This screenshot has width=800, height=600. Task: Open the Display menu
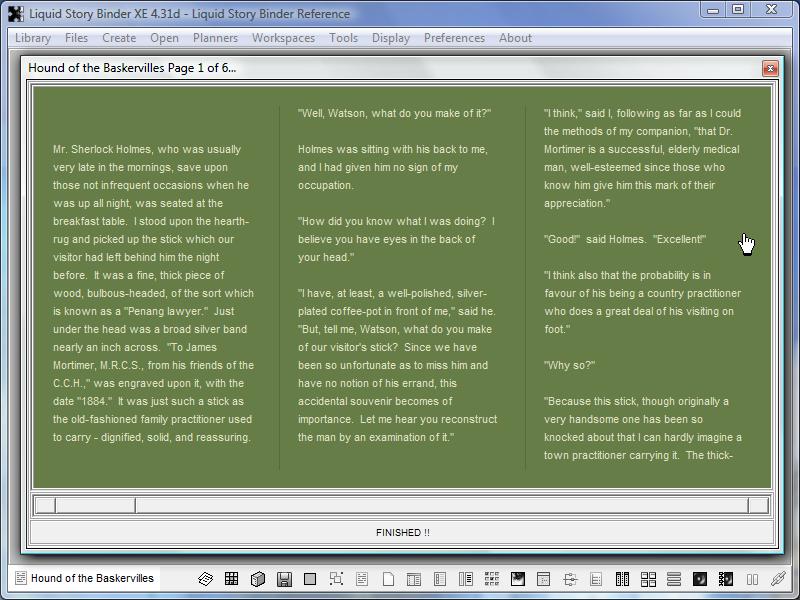pyautogui.click(x=390, y=38)
